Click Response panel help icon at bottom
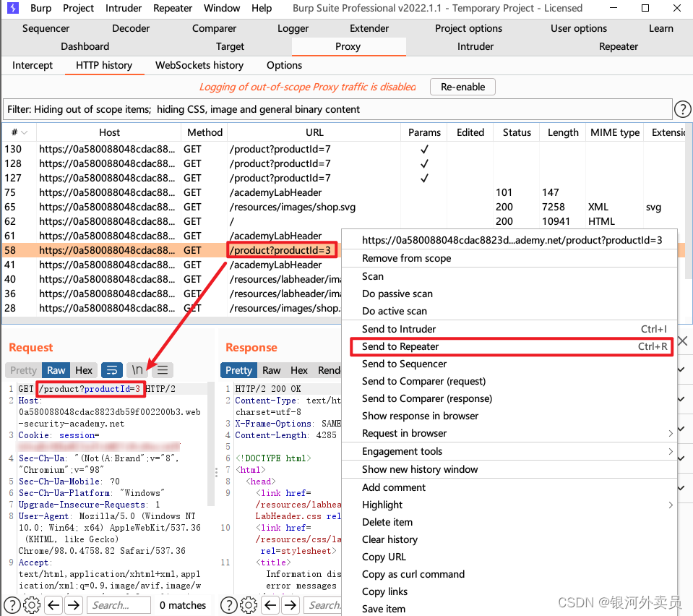This screenshot has width=693, height=616. [228, 605]
